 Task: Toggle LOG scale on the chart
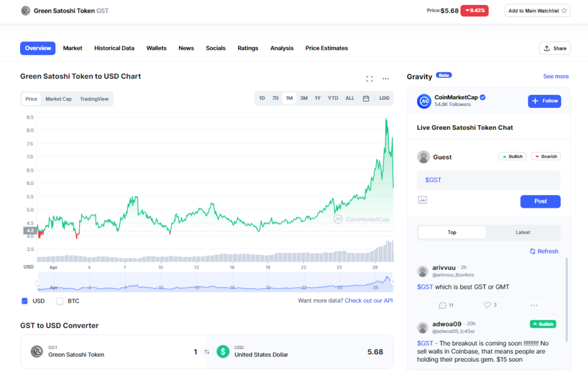tap(384, 98)
